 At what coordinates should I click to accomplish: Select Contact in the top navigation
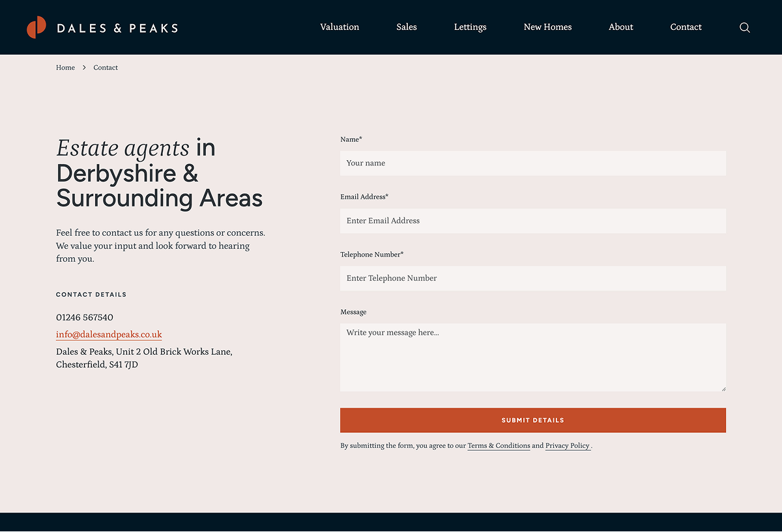pos(686,27)
